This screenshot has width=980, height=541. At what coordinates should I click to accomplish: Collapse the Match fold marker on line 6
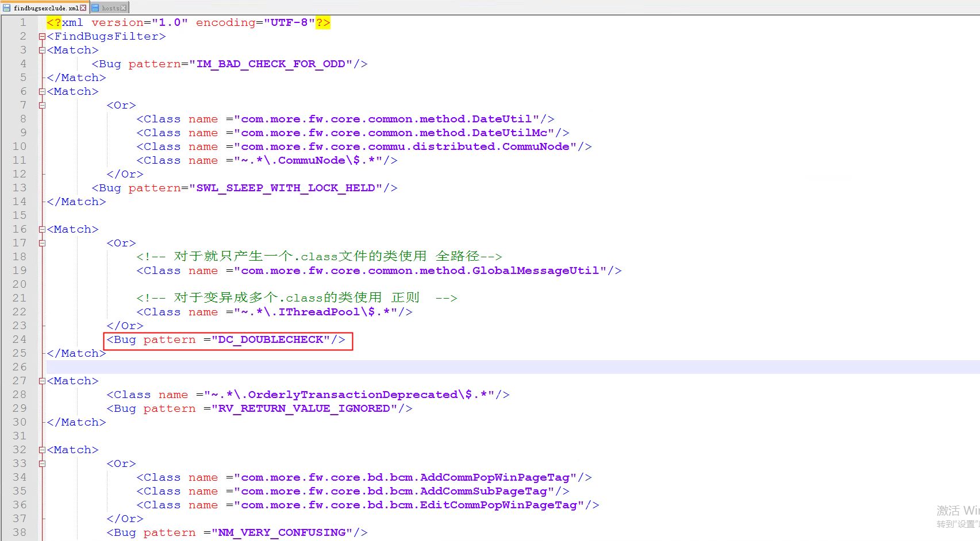(42, 92)
